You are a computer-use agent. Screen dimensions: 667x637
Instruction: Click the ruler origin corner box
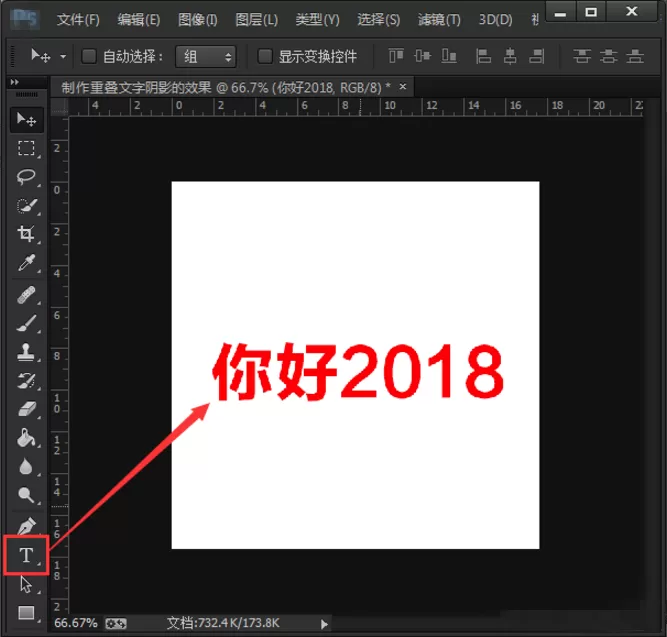tap(60, 107)
